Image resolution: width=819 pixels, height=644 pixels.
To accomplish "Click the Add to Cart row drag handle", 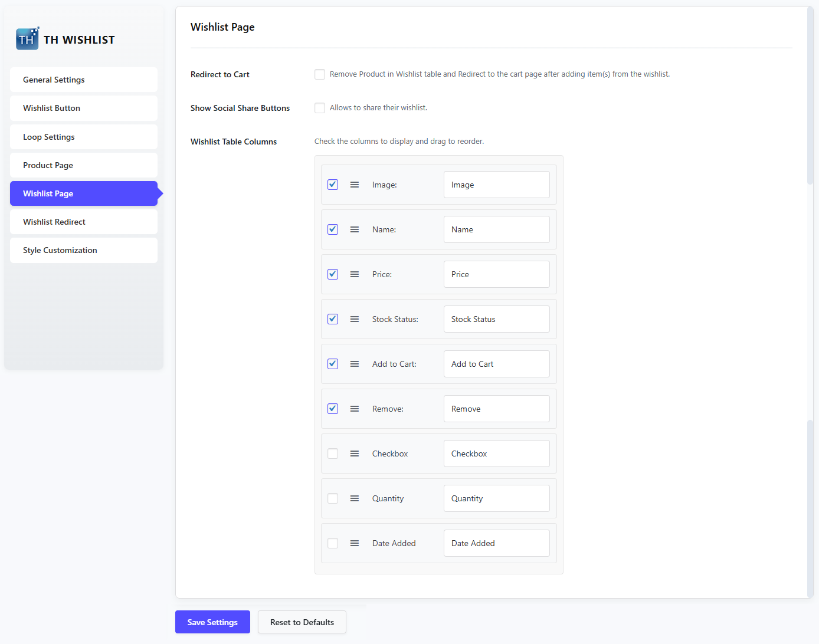I will (355, 364).
